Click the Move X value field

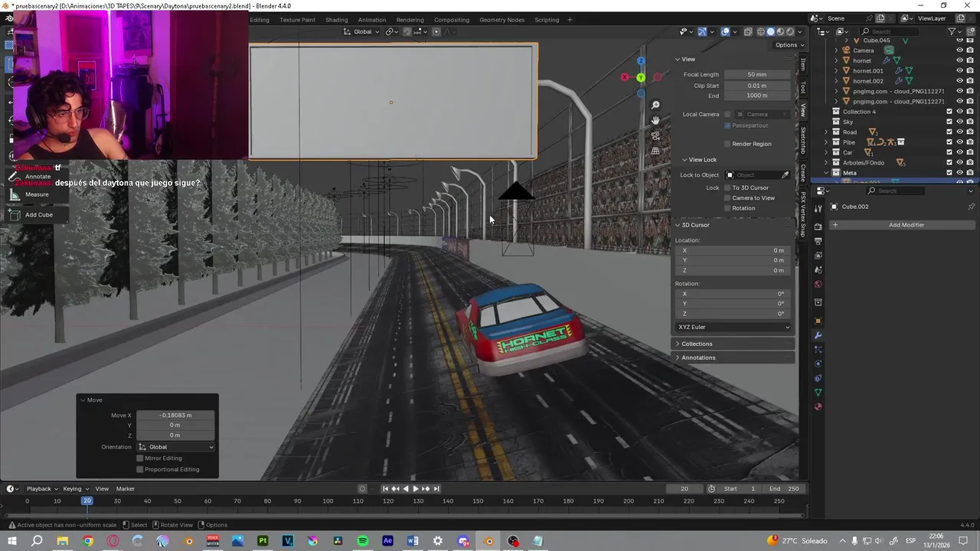(175, 416)
